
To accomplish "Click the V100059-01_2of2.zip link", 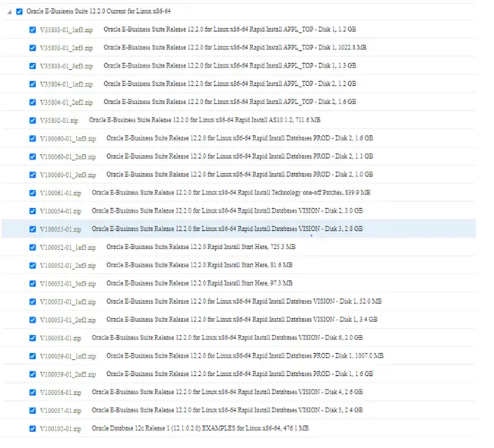I will click(x=68, y=374).
